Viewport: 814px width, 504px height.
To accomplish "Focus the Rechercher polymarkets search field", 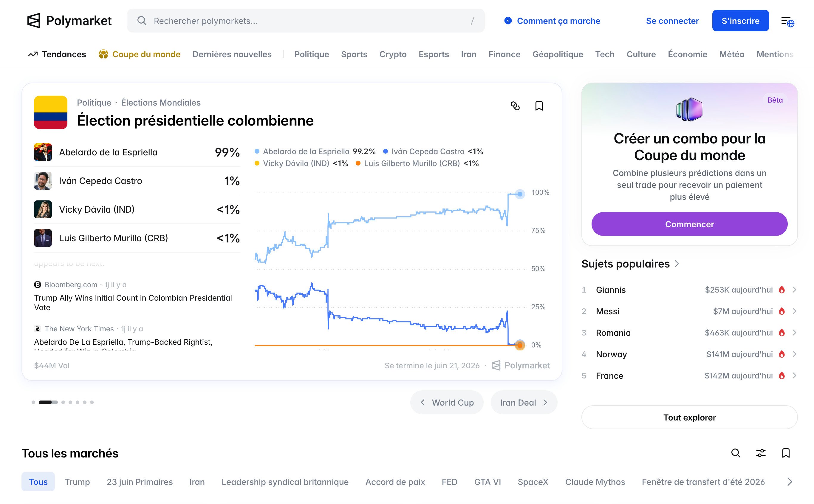I will 306,21.
